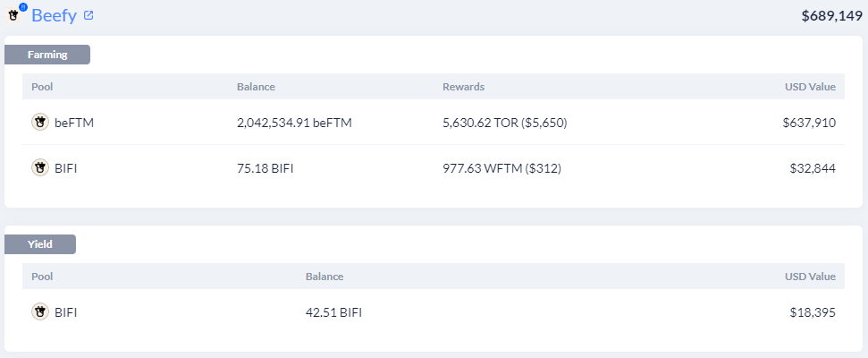Click USD value $637,910
Viewport: 868px width, 358px height.
tap(809, 123)
